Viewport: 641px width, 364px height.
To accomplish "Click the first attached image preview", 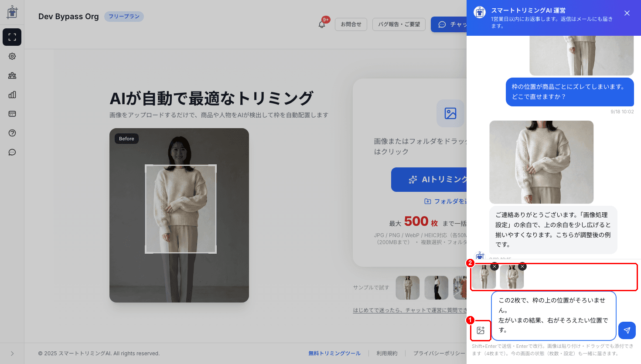I will 484,277.
